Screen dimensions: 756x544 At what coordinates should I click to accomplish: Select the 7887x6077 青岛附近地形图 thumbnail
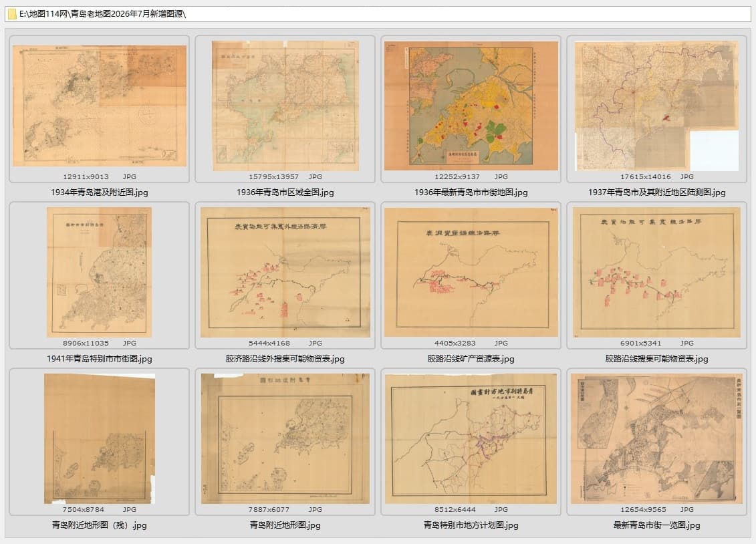(x=285, y=438)
